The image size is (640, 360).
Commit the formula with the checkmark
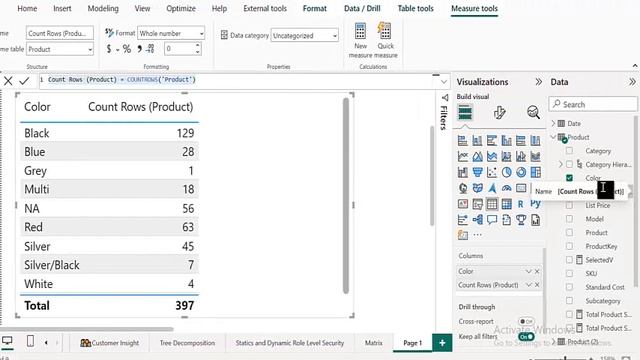click(x=24, y=81)
